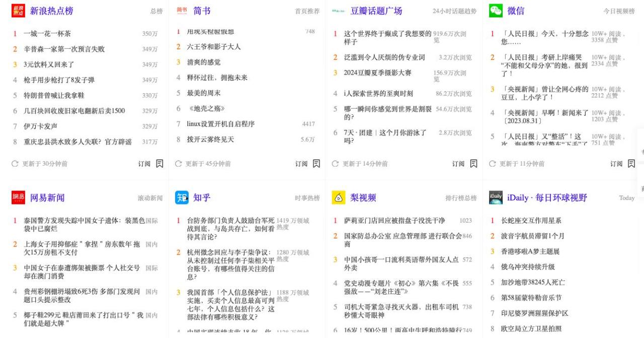Click the 知乎 blue logo icon
644x338 pixels.
click(x=181, y=197)
